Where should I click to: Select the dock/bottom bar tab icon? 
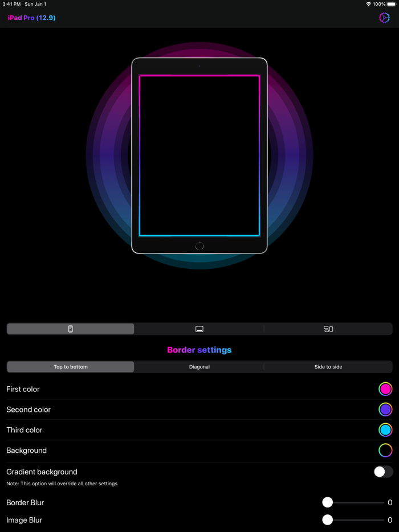(x=199, y=329)
